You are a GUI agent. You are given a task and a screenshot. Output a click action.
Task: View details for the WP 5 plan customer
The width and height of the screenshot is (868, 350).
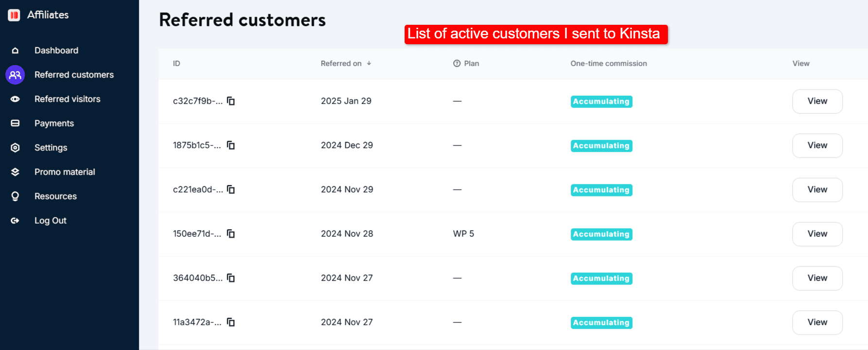tap(817, 234)
